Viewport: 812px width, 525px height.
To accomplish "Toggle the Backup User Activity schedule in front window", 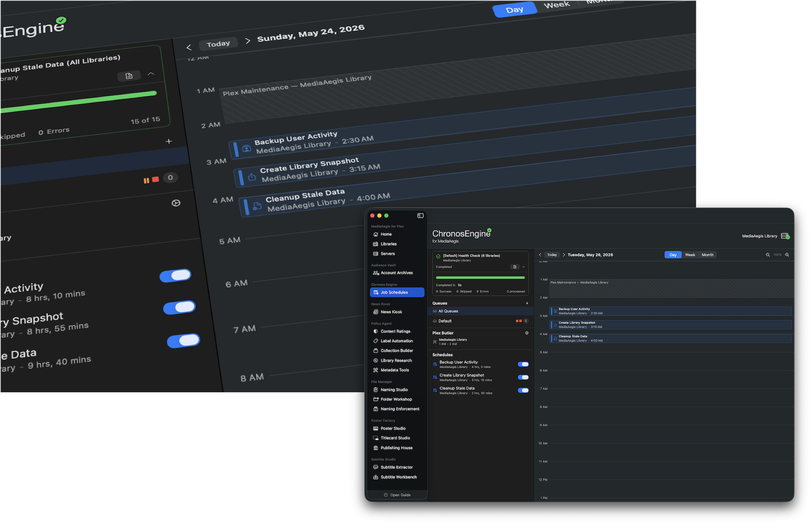I will coord(523,364).
